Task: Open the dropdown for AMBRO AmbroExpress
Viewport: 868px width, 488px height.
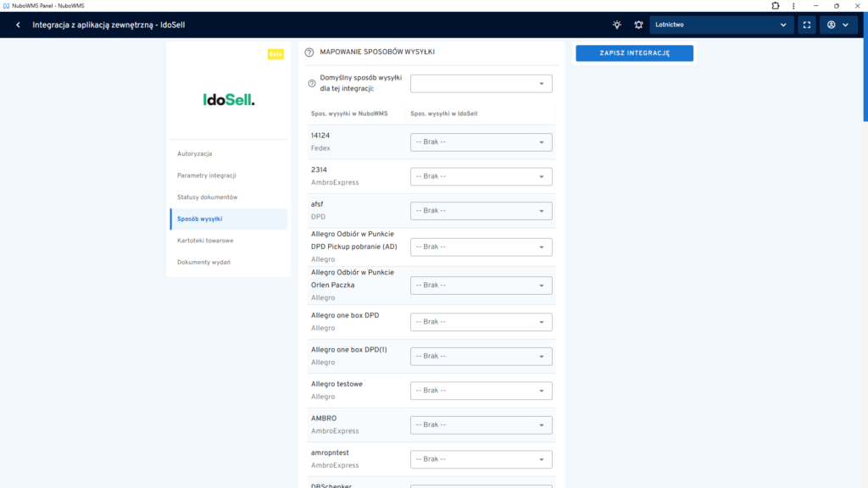Action: [481, 425]
